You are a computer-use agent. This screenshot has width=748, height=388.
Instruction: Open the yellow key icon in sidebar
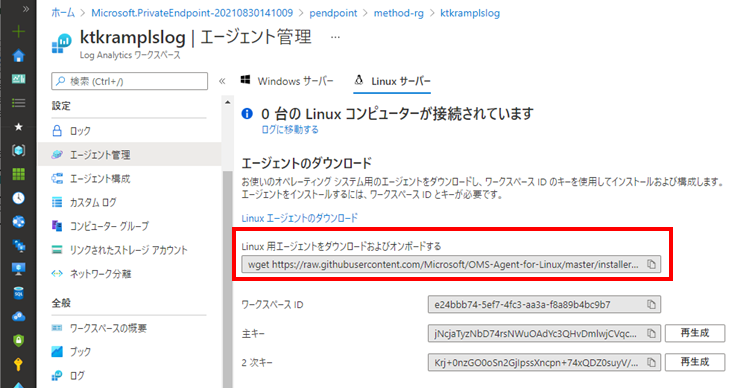pyautogui.click(x=19, y=364)
